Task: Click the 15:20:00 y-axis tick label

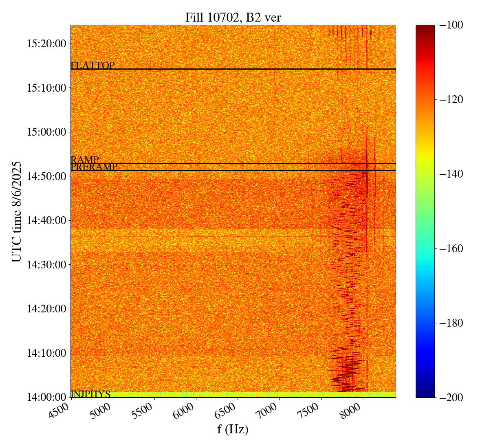Action: (46, 44)
